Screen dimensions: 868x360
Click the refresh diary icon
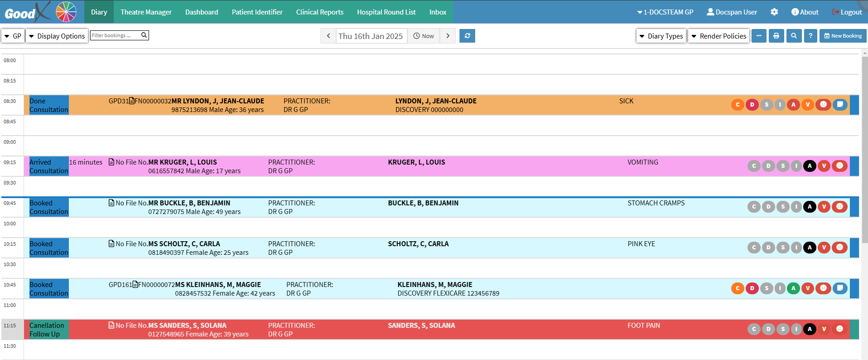pyautogui.click(x=467, y=36)
